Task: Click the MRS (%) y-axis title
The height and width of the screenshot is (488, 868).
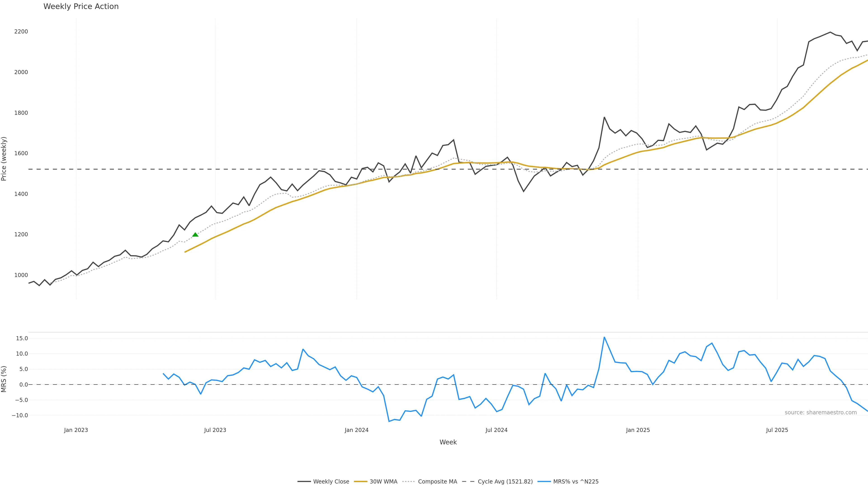Action: pyautogui.click(x=4, y=379)
